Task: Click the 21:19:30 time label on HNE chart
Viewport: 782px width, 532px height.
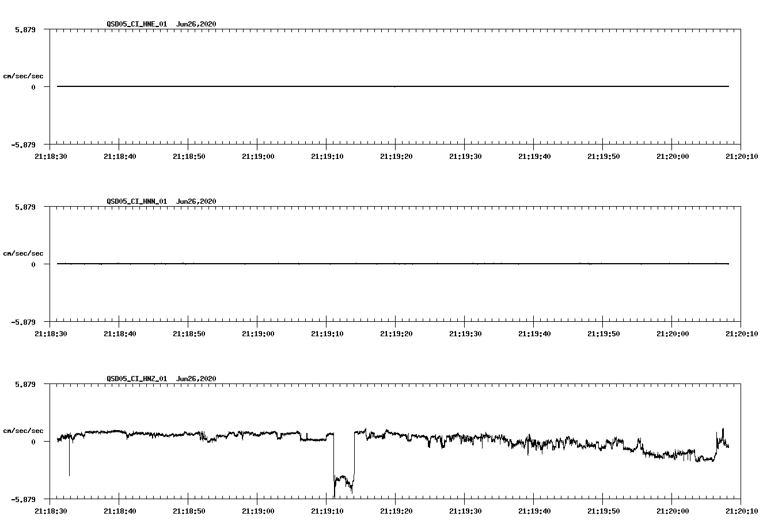Action: 465,156
